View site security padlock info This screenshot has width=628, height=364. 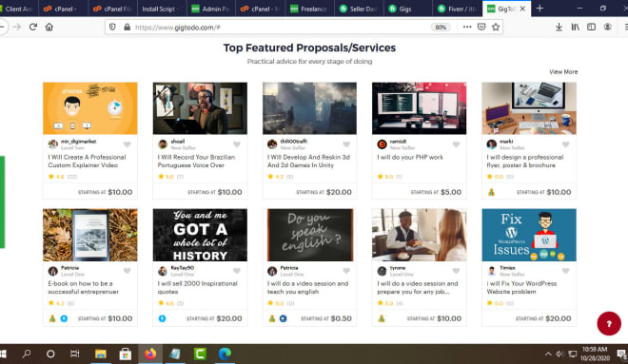click(x=127, y=27)
